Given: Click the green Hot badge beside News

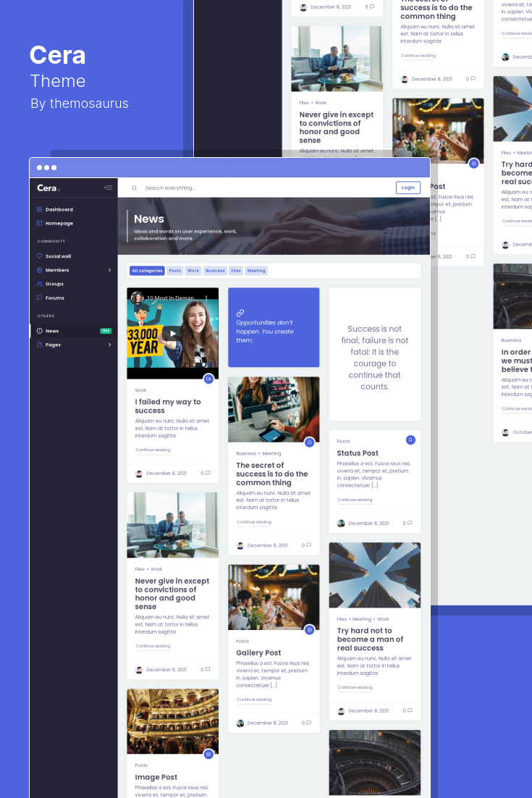Looking at the screenshot, I should 105,331.
